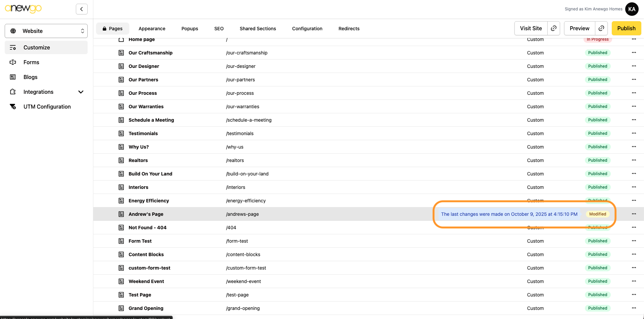The height and width of the screenshot is (319, 644).
Task: Open more options for Andrew's Page
Action: 634,214
